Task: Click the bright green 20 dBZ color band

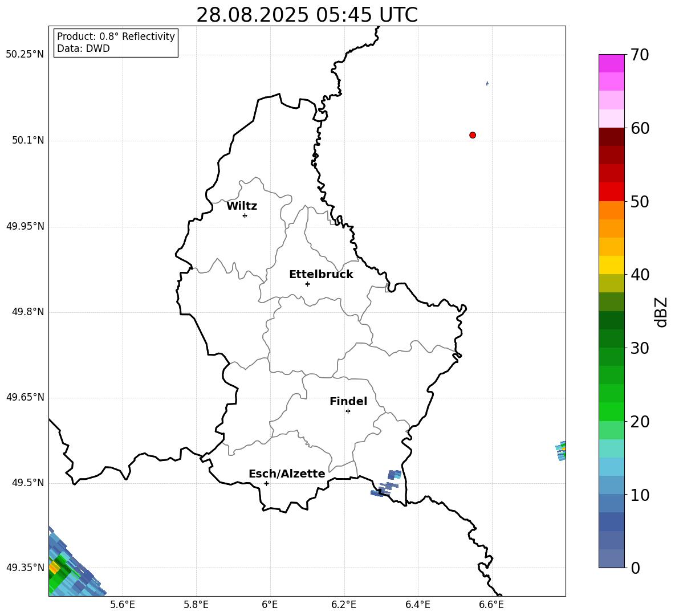Action: [611, 411]
